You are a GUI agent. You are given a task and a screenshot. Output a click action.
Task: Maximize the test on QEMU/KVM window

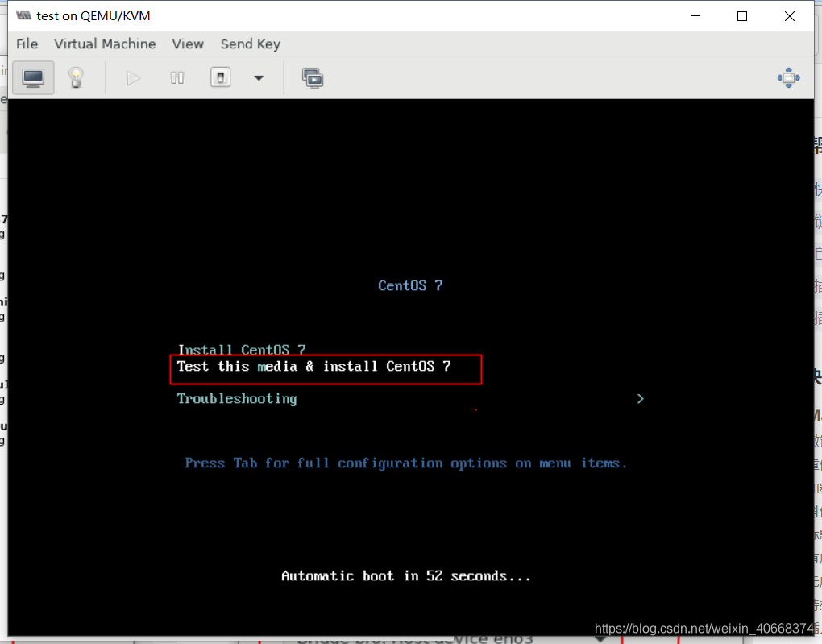(x=742, y=16)
